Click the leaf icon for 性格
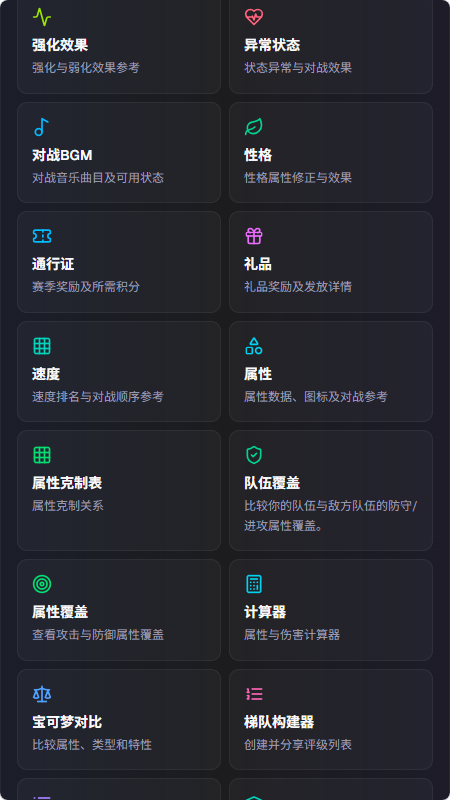 254,127
